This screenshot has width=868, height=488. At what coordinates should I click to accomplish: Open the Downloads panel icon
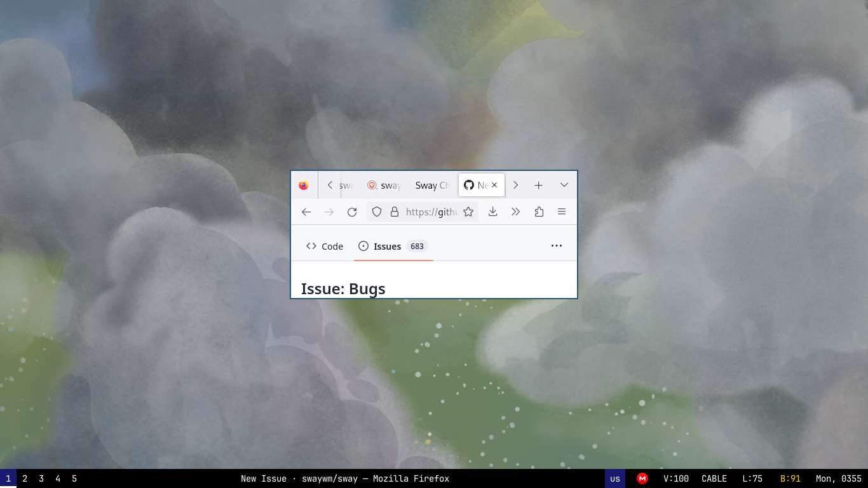pos(492,212)
